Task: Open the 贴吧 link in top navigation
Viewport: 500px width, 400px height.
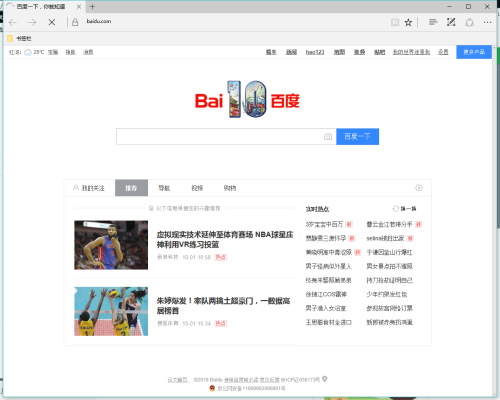Action: (x=379, y=52)
